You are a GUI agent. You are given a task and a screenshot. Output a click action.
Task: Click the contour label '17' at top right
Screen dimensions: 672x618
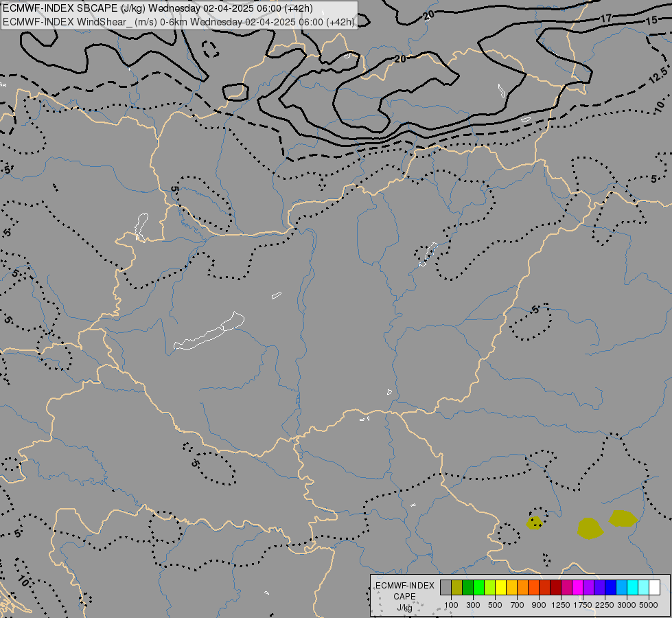[x=605, y=19]
